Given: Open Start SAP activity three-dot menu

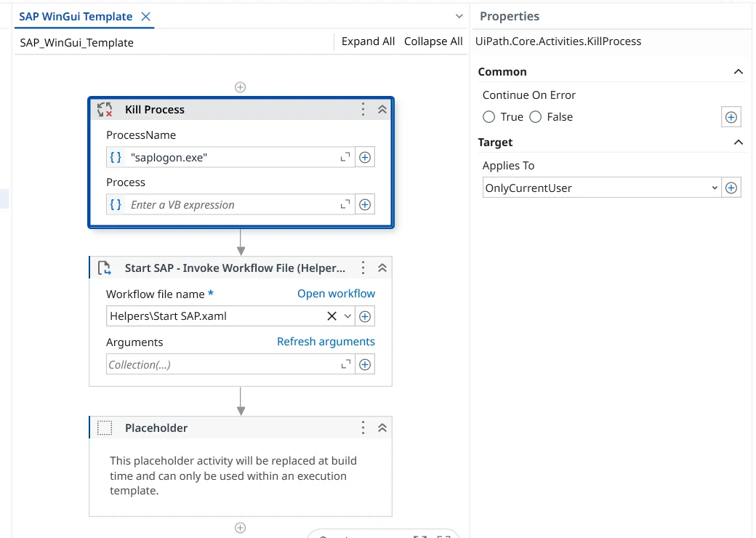Looking at the screenshot, I should coord(363,268).
